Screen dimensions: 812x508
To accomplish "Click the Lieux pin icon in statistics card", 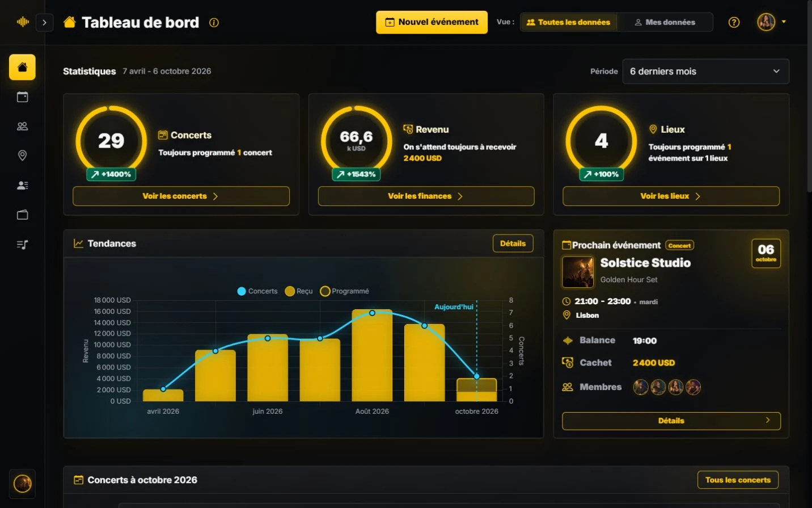I will [x=653, y=129].
